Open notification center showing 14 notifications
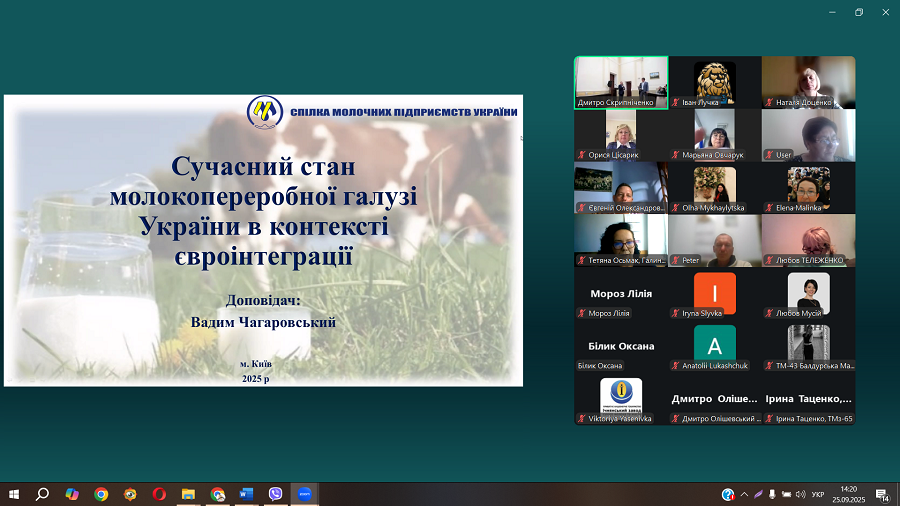This screenshot has width=900, height=506. pos(883,495)
